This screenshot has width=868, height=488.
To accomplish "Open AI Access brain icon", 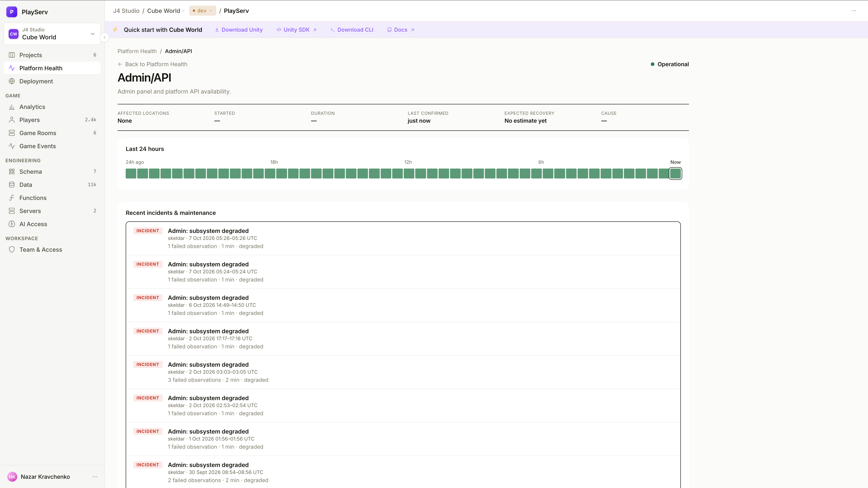I will coord(12,224).
